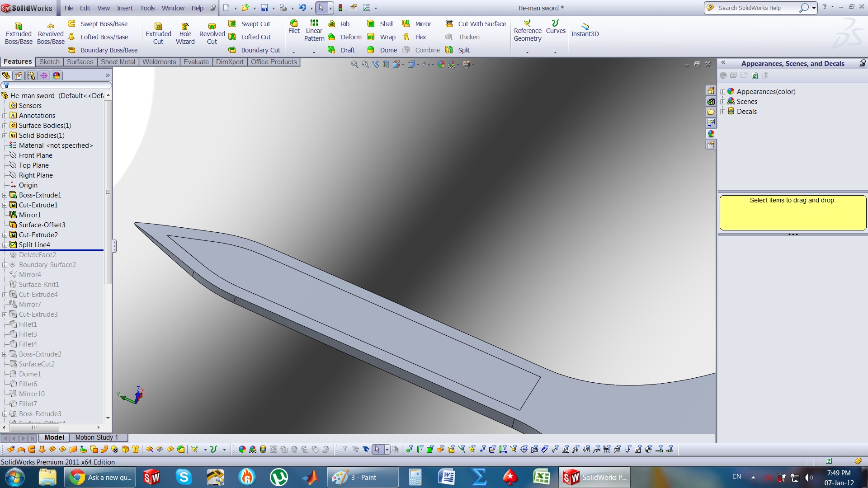The width and height of the screenshot is (868, 488).
Task: Open the PropertyManager tab in the feature panel
Action: tap(19, 75)
